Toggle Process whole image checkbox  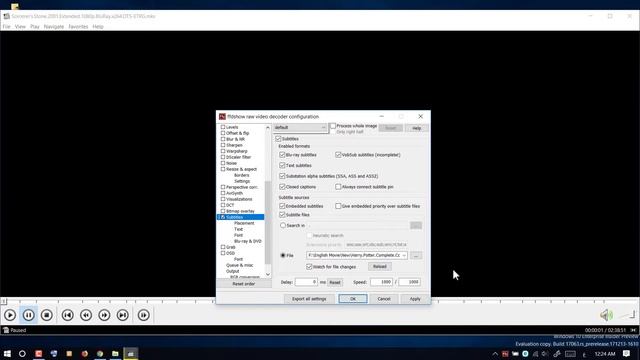[x=333, y=126]
